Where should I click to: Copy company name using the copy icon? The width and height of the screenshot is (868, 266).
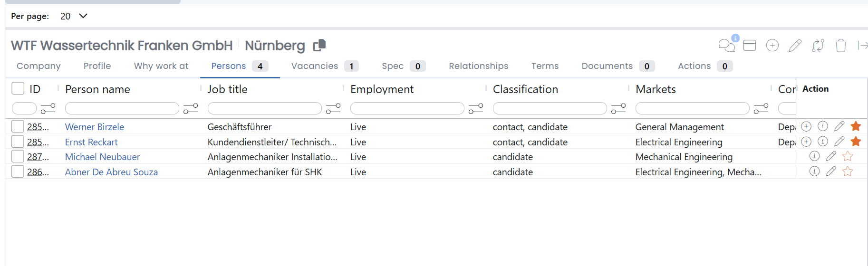pyautogui.click(x=319, y=45)
